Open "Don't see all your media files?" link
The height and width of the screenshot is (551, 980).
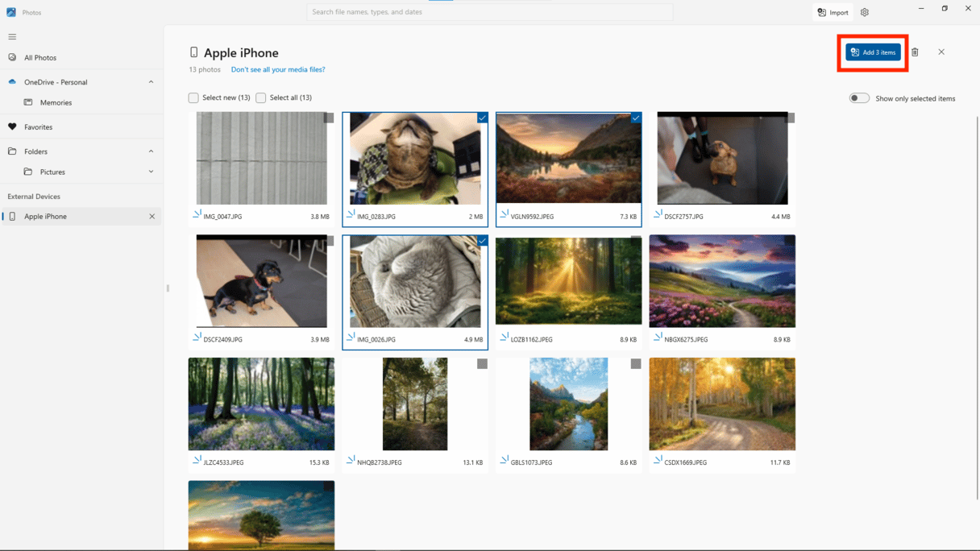click(x=278, y=70)
